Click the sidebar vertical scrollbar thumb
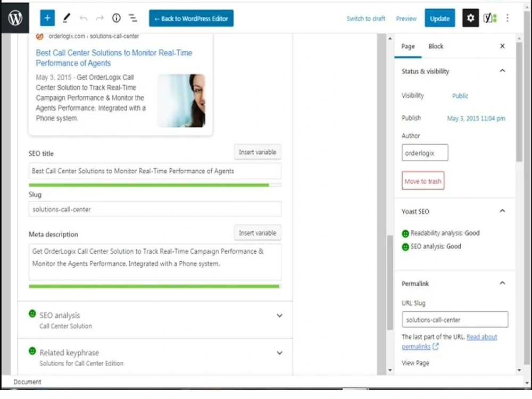Screen dimensions: 532x399 519,102
